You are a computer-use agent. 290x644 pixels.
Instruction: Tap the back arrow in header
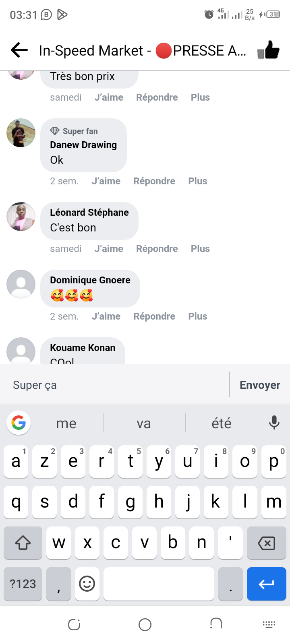tap(19, 50)
